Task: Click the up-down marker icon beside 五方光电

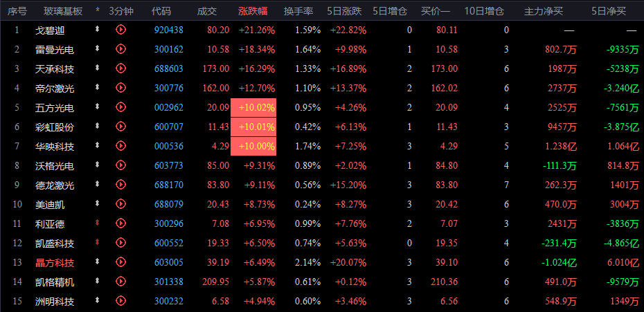Action: tap(98, 107)
